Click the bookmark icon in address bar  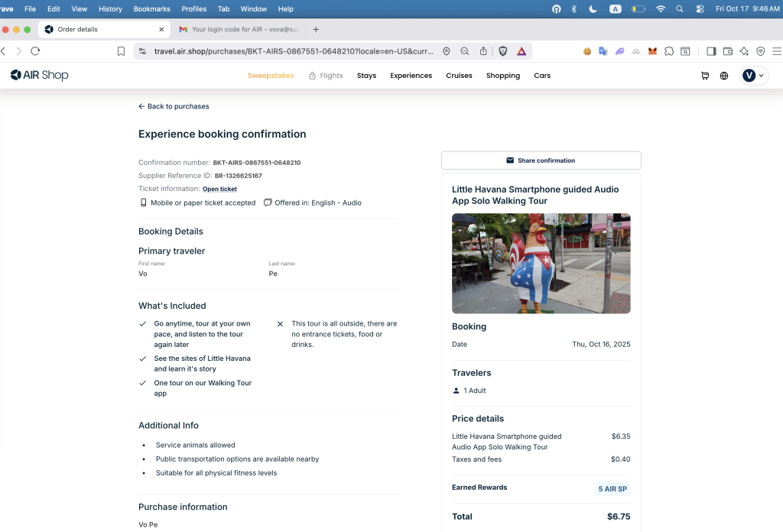[121, 51]
